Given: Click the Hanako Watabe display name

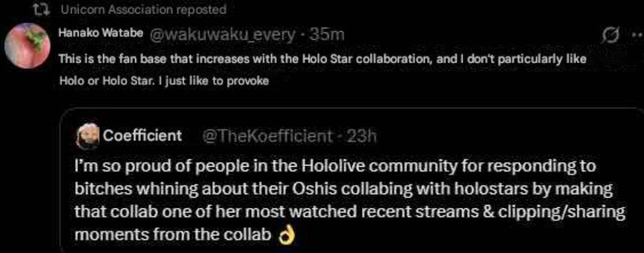Looking at the screenshot, I should pos(101,34).
